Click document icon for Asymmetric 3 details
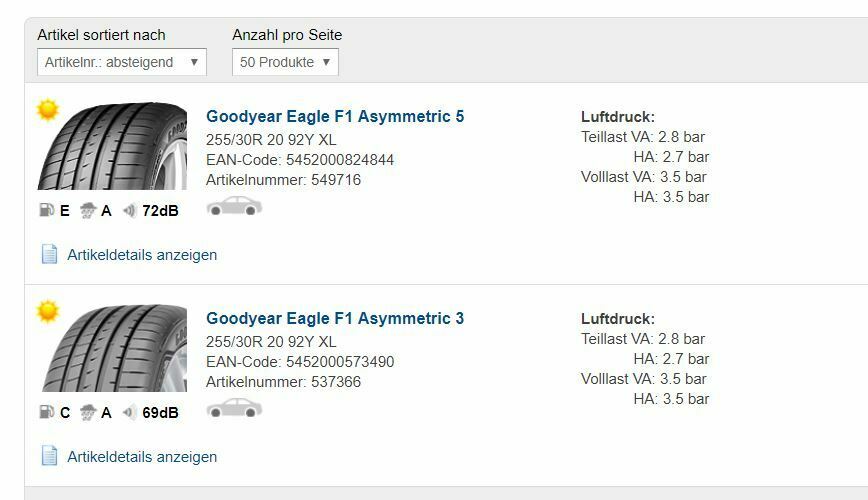The image size is (868, 500). 49,456
